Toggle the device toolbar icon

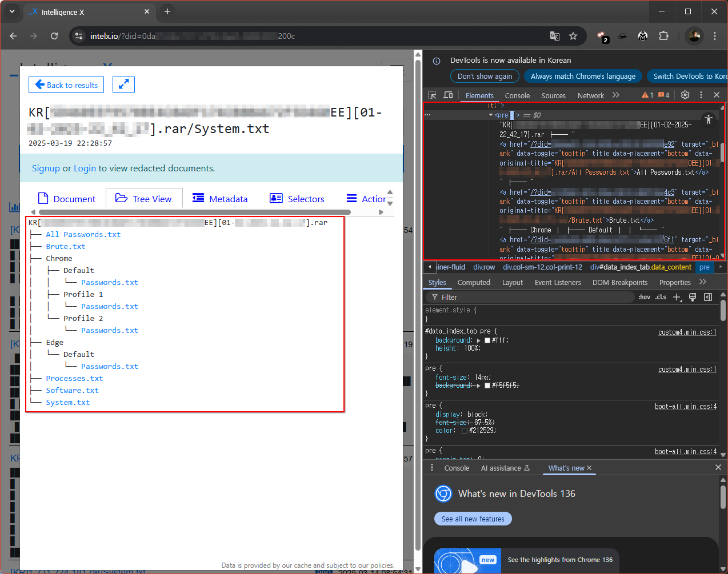[x=448, y=95]
